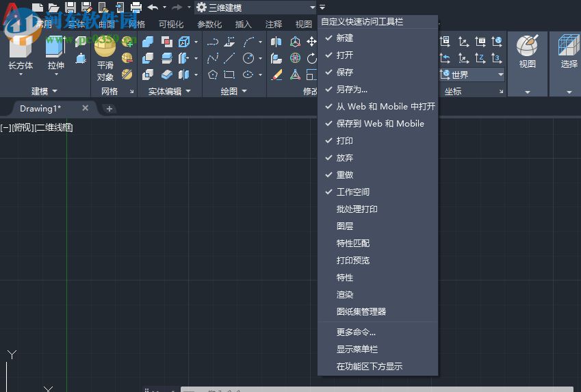
Task: Select the Polygon draw tool
Action: [x=213, y=75]
